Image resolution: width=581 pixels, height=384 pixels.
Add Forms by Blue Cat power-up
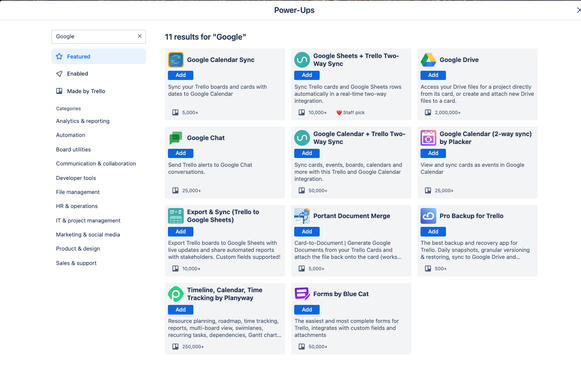[307, 310]
